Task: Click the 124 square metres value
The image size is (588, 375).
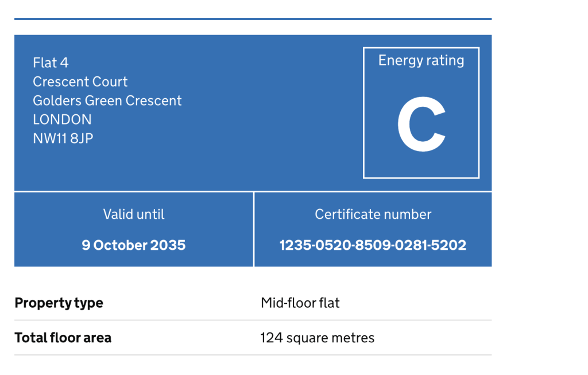Action: [317, 338]
